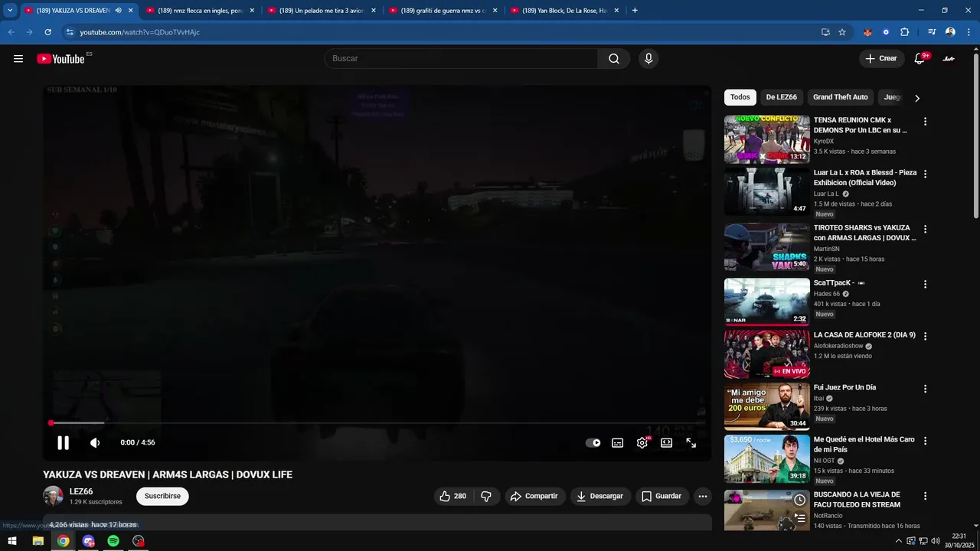Open Spotify from the taskbar
This screenshot has width=980, height=551.
click(x=113, y=541)
